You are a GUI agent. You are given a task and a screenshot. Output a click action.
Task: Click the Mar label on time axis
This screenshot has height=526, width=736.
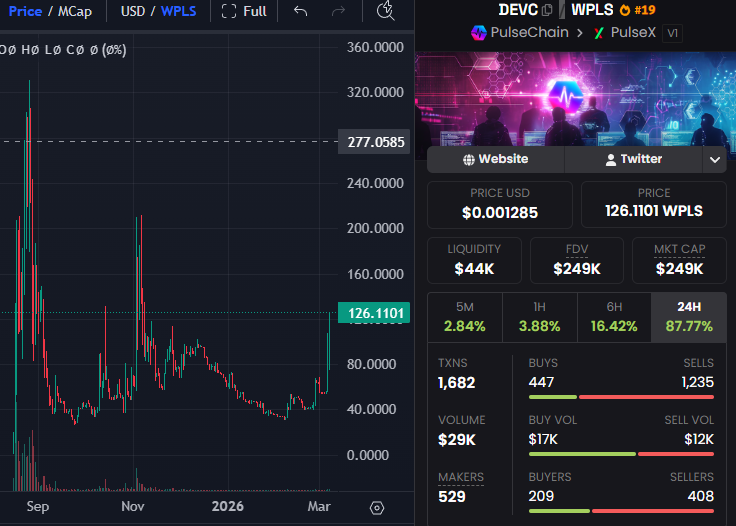(x=319, y=506)
